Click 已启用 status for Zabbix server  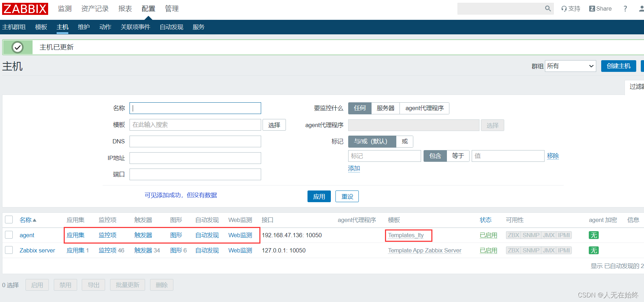488,250
